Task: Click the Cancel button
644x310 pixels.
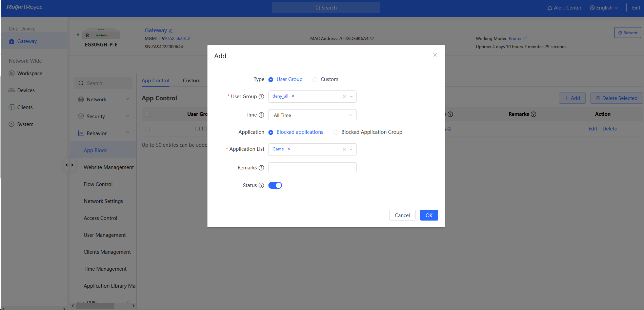Action: pyautogui.click(x=402, y=215)
